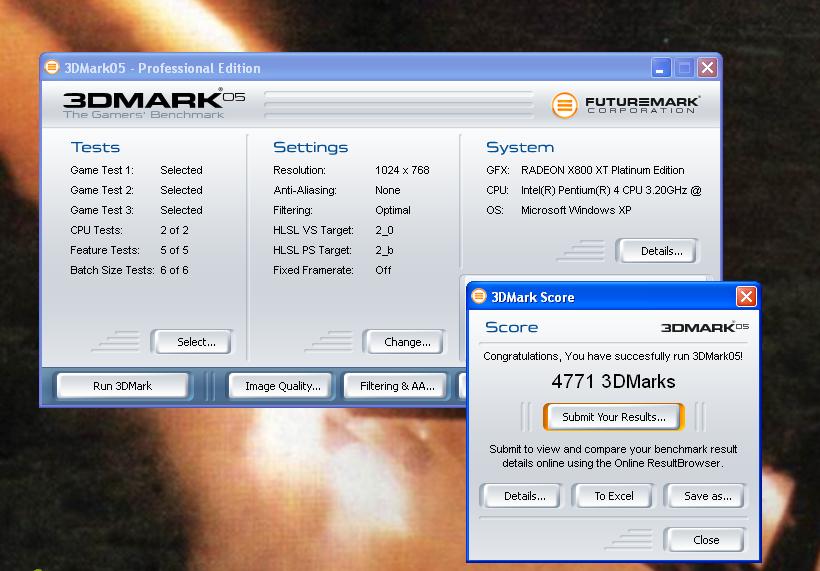Click HLSL VS Target value '2_0'
820x571 pixels.
pyautogui.click(x=384, y=230)
